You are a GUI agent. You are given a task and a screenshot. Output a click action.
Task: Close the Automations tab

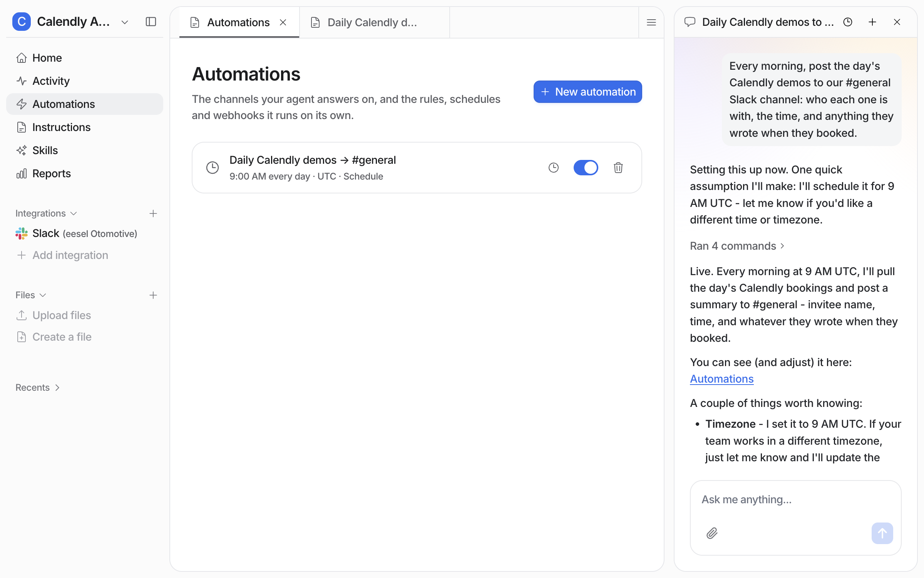pos(283,22)
